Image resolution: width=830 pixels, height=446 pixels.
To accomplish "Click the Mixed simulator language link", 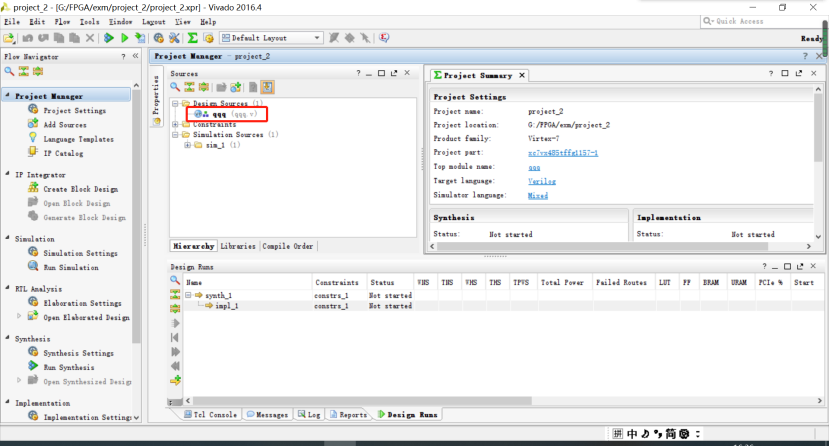I will pos(538,195).
